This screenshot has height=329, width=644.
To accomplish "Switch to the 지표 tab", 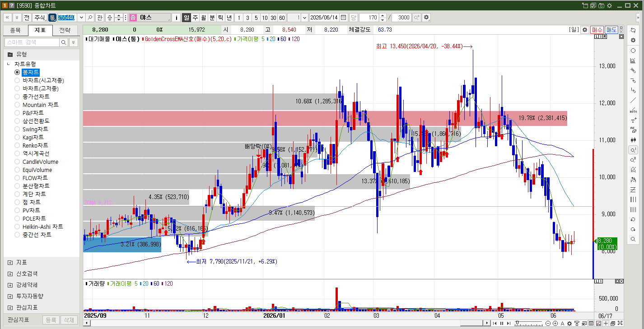I will tap(40, 30).
